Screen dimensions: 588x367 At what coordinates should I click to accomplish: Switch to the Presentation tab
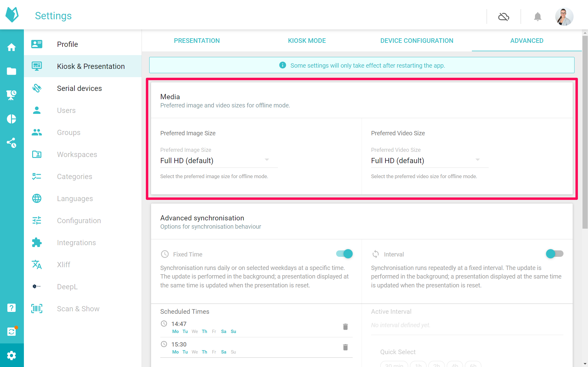click(x=197, y=41)
